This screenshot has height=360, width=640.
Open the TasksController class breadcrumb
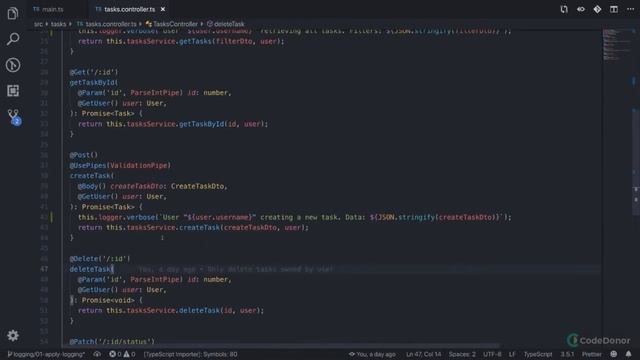tap(171, 24)
